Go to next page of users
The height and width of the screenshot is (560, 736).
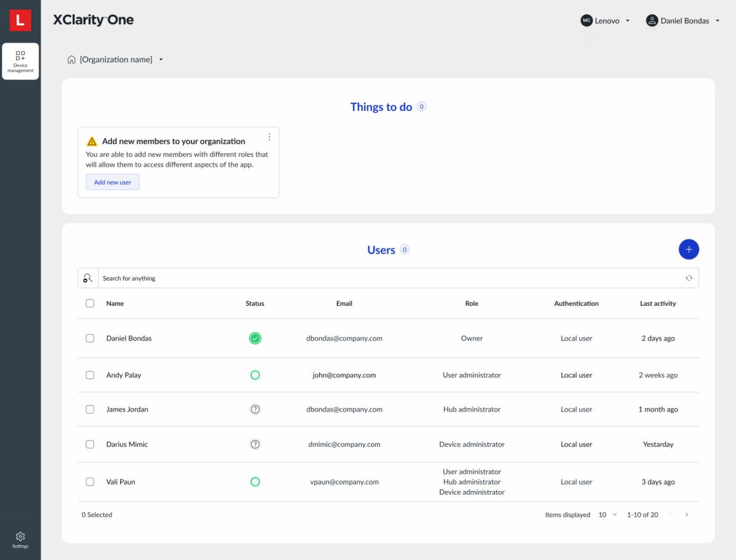pyautogui.click(x=687, y=514)
